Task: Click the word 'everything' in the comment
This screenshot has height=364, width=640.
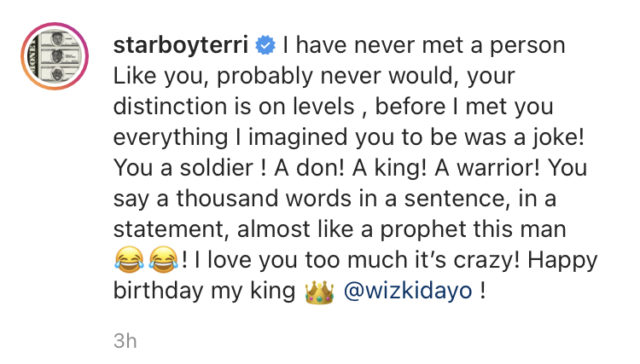Action: tap(171, 138)
